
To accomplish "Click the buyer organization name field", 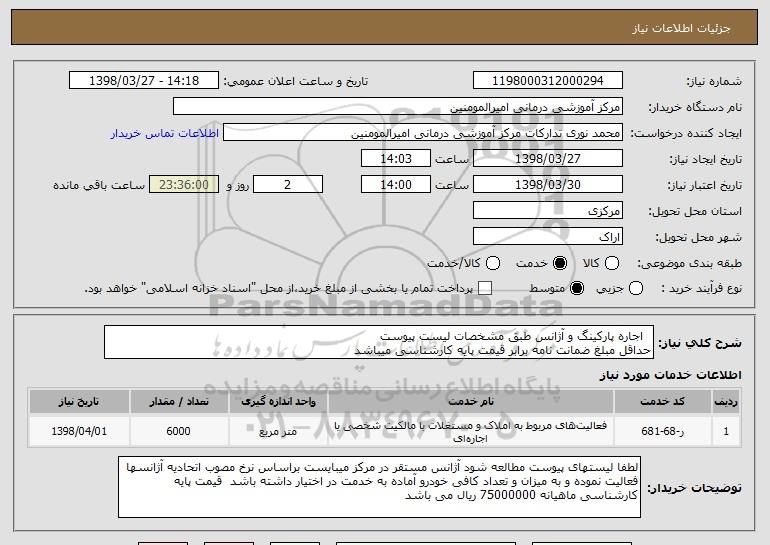I will pos(398,107).
